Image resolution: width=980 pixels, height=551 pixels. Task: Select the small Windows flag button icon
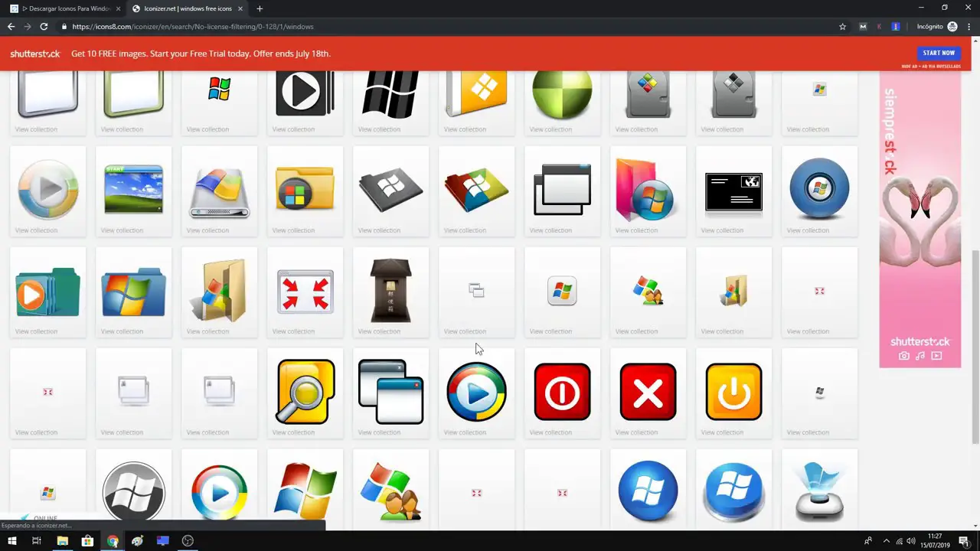point(562,291)
